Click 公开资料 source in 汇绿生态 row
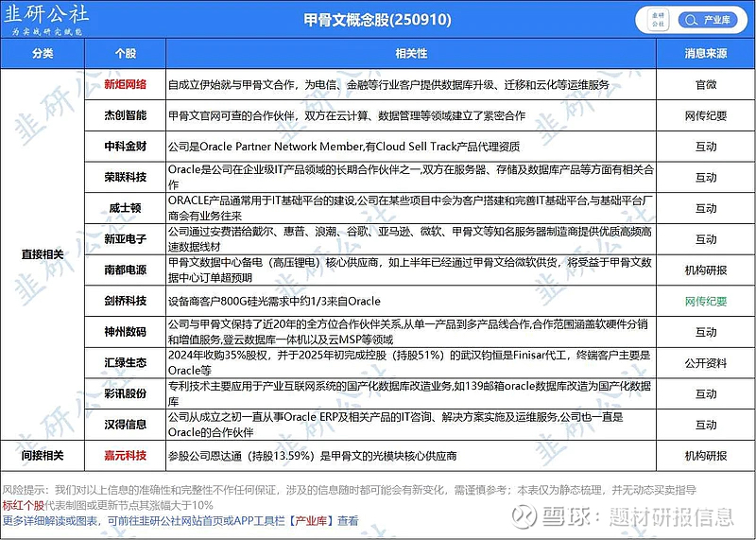The height and width of the screenshot is (540, 756). point(706,363)
